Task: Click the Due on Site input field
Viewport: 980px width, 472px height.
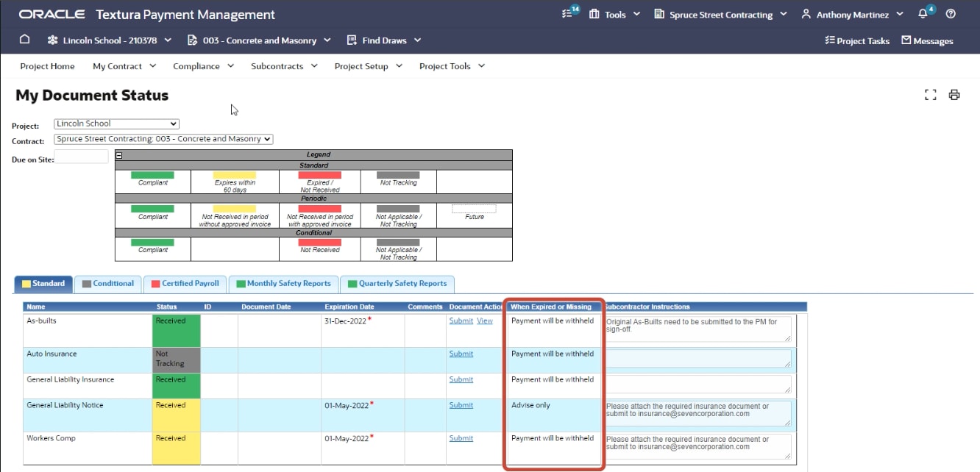Action: pyautogui.click(x=81, y=157)
